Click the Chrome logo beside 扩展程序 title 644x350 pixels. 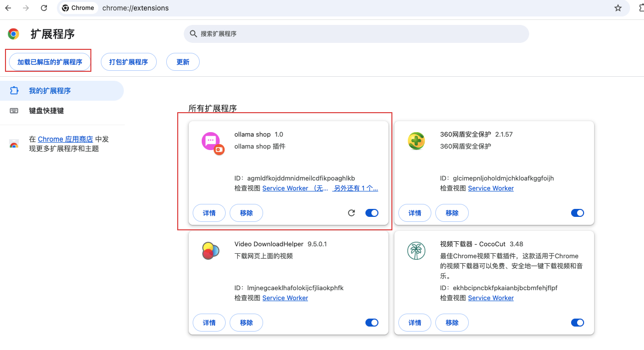[x=13, y=34]
